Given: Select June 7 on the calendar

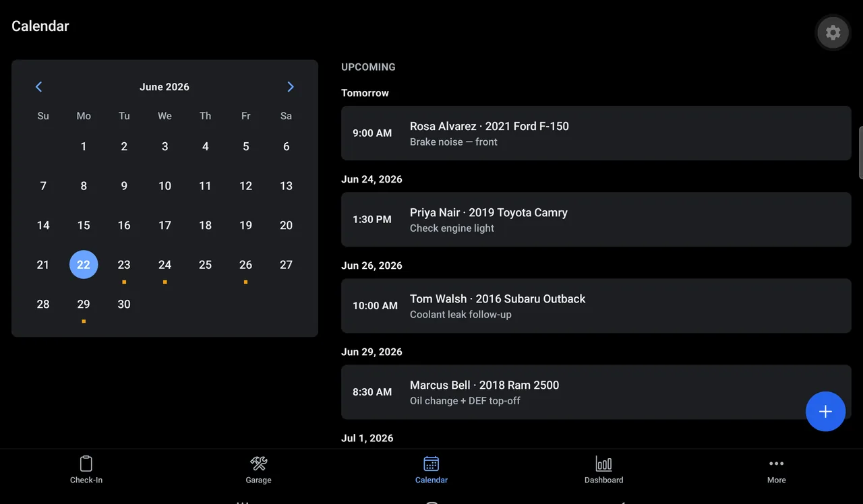Looking at the screenshot, I should [x=43, y=186].
